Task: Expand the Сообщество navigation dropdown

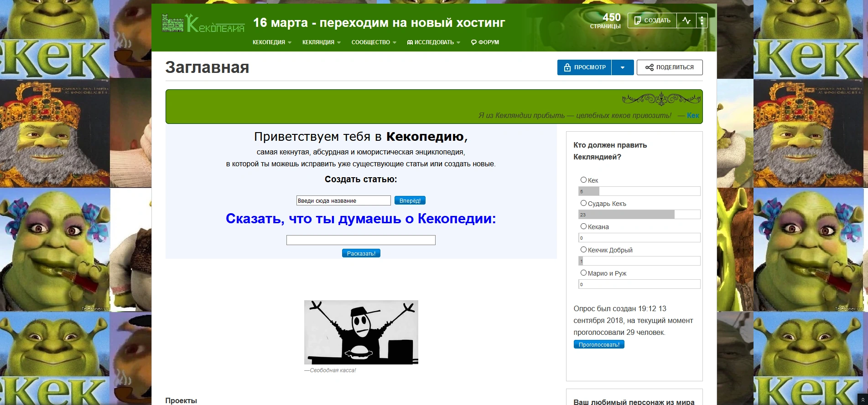Action: click(374, 42)
